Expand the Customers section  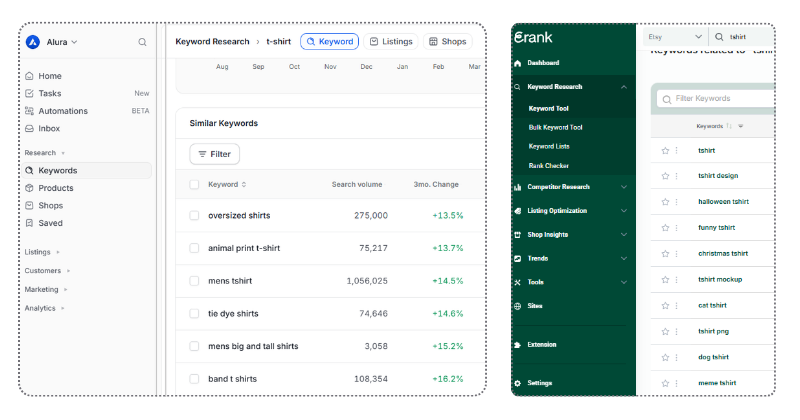click(x=47, y=270)
